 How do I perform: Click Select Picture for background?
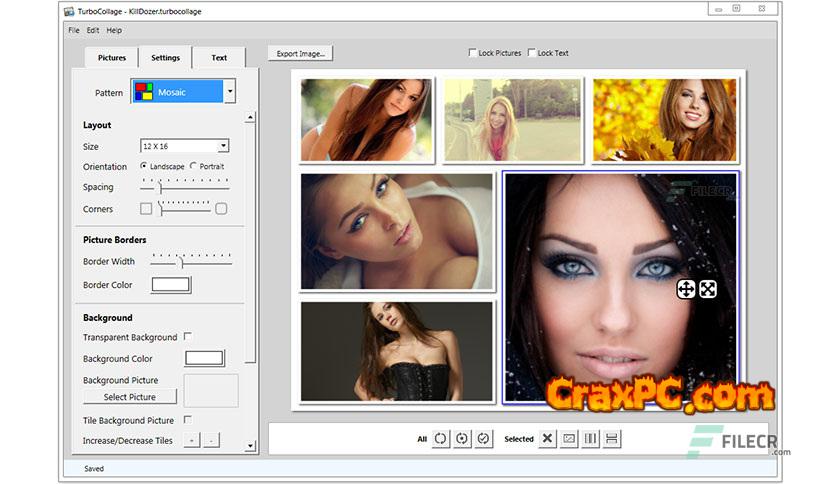[x=130, y=397]
